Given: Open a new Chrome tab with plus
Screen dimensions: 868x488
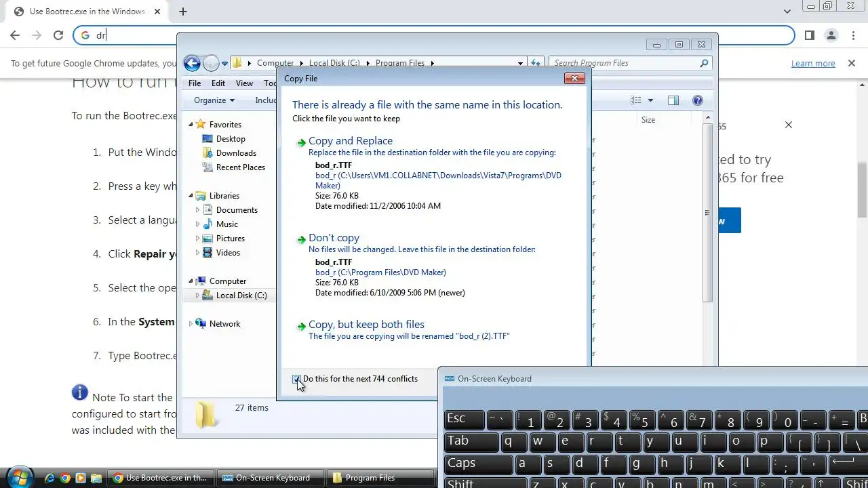Looking at the screenshot, I should point(183,12).
